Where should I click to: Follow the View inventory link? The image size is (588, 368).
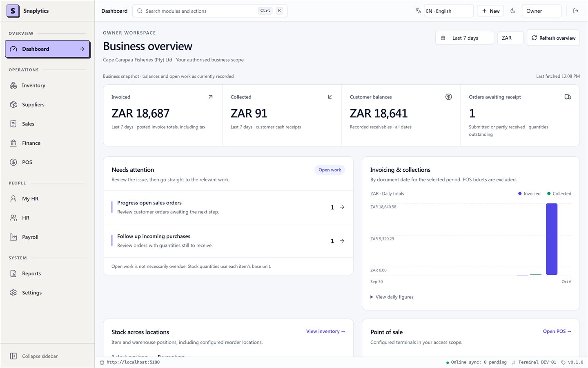point(326,332)
